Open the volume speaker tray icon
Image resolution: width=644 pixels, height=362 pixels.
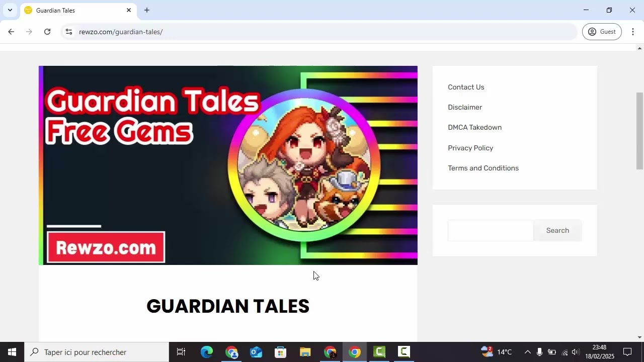pyautogui.click(x=576, y=352)
